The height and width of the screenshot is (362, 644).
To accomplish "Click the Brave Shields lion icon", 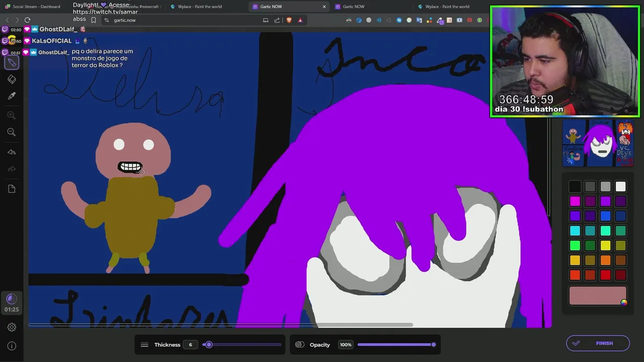I will point(289,20).
